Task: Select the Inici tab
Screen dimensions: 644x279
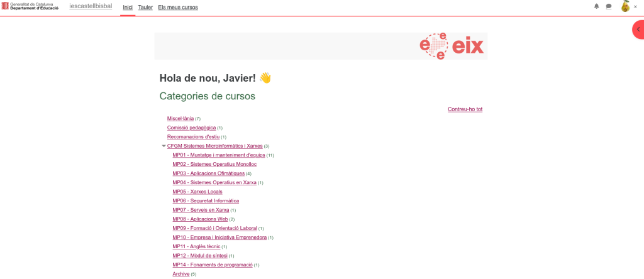Action: (128, 7)
